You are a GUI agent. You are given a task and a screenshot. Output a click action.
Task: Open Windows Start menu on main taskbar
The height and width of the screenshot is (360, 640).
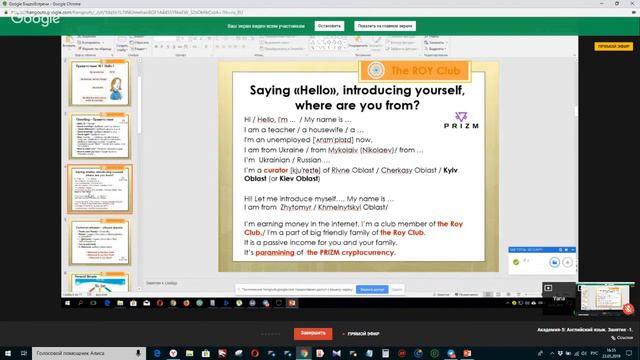pos(8,353)
